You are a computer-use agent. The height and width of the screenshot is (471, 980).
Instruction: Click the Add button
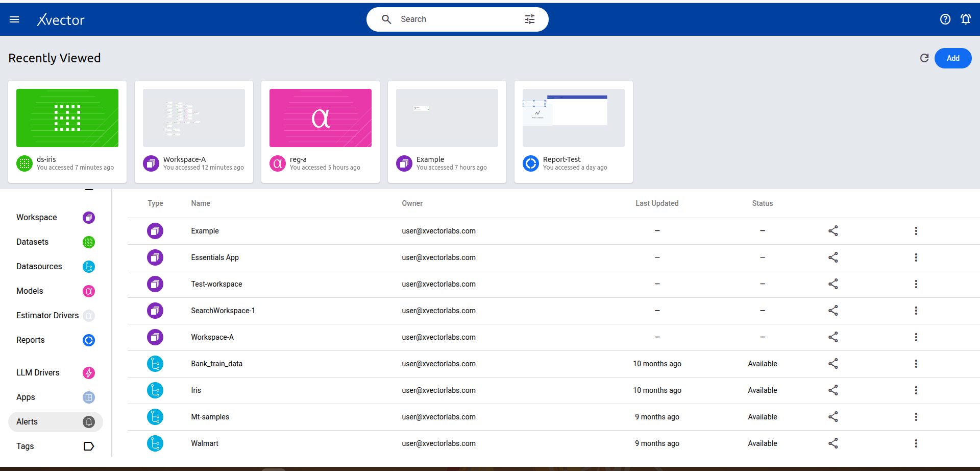click(x=953, y=58)
